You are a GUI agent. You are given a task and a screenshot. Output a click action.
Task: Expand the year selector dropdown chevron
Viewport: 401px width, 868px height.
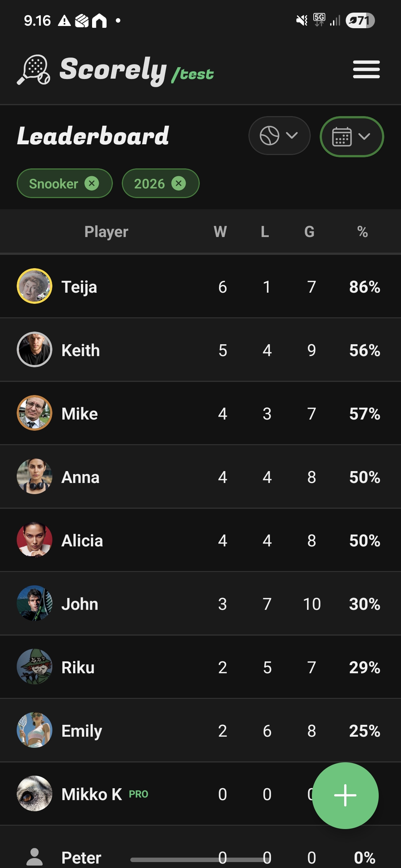pos(365,137)
